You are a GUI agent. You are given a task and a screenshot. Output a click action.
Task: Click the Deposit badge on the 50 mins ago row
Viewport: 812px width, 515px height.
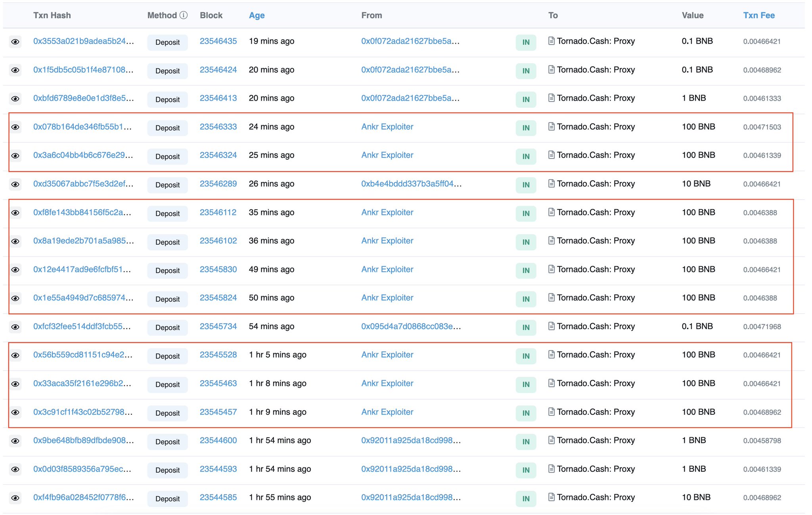click(167, 299)
